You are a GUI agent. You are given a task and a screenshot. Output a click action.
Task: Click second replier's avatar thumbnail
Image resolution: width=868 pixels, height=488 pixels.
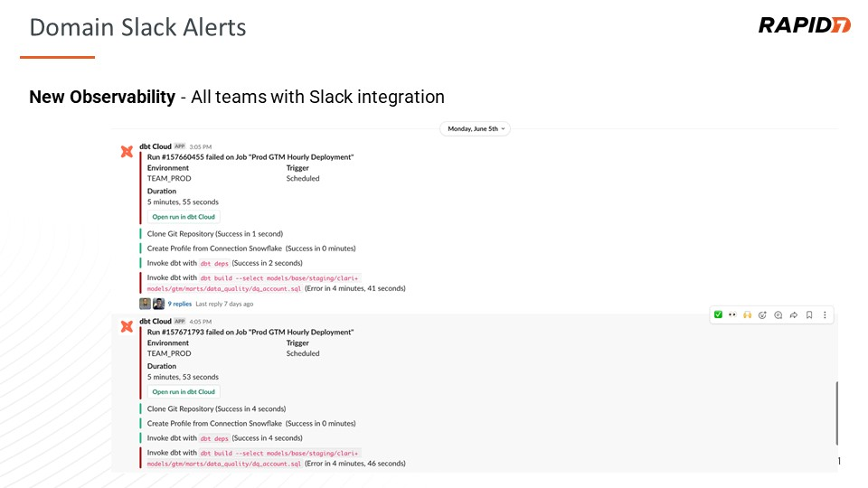tap(158, 304)
